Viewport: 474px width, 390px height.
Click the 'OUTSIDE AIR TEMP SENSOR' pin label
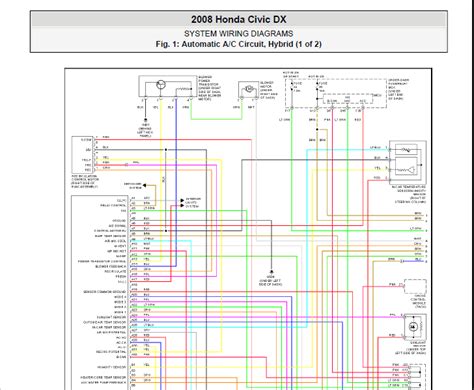tap(105, 322)
